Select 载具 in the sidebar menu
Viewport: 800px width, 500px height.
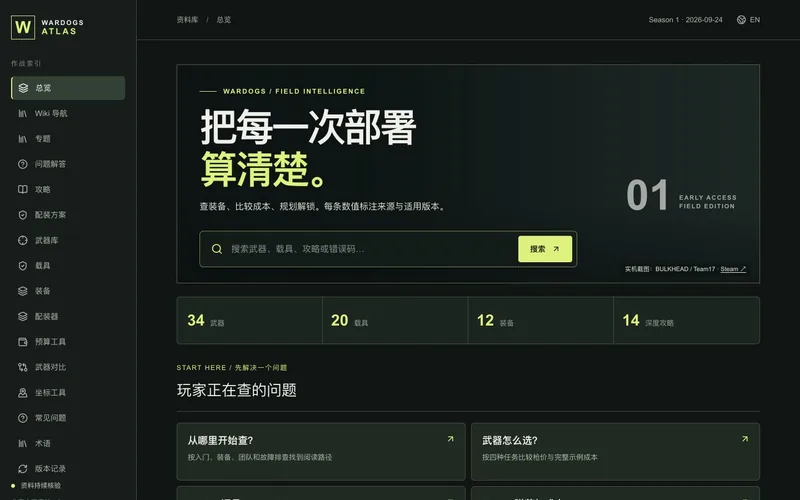pyautogui.click(x=68, y=265)
